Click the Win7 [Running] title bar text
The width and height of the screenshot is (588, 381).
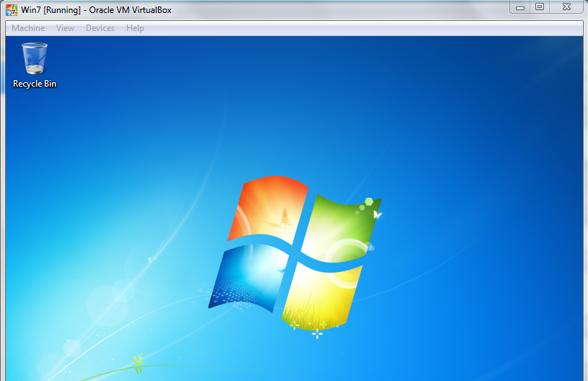click(96, 10)
